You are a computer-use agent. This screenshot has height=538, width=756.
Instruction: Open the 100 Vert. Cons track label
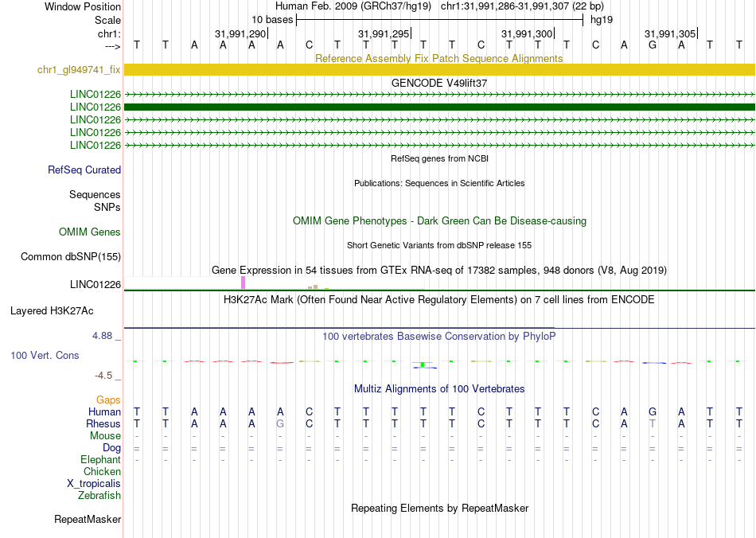[45, 355]
